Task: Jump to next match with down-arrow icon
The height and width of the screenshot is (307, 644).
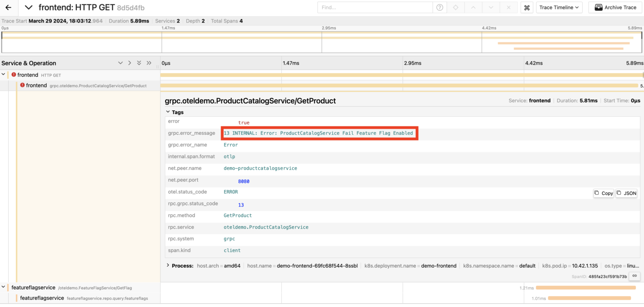Action: tap(491, 7)
